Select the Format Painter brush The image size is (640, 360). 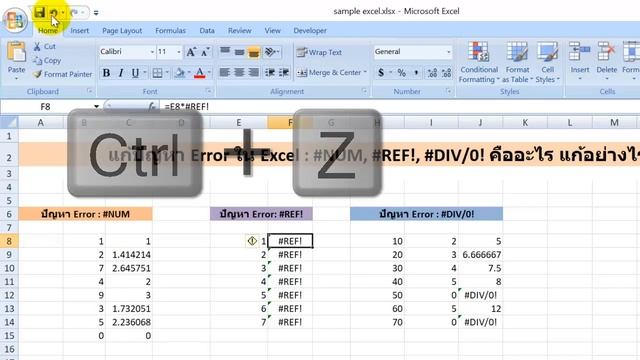click(x=62, y=74)
